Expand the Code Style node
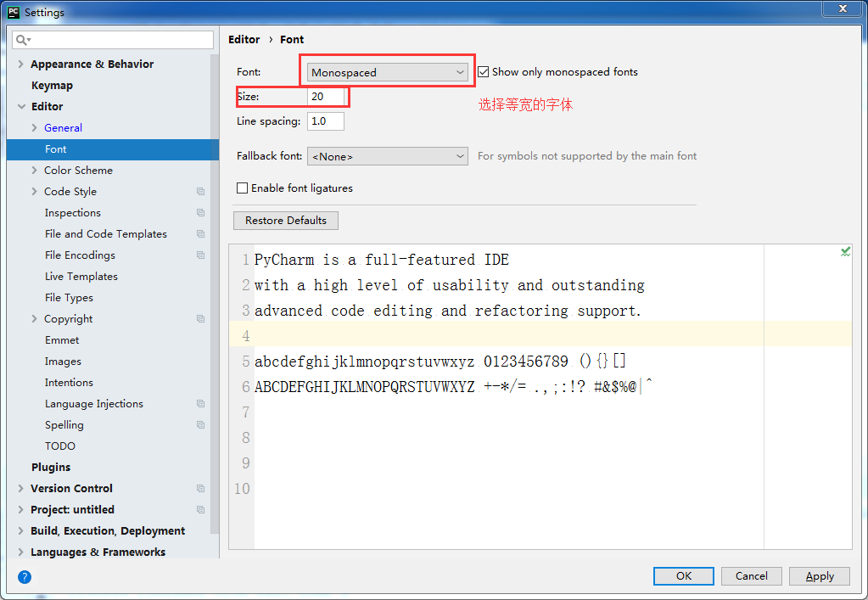This screenshot has width=868, height=600. [x=34, y=192]
